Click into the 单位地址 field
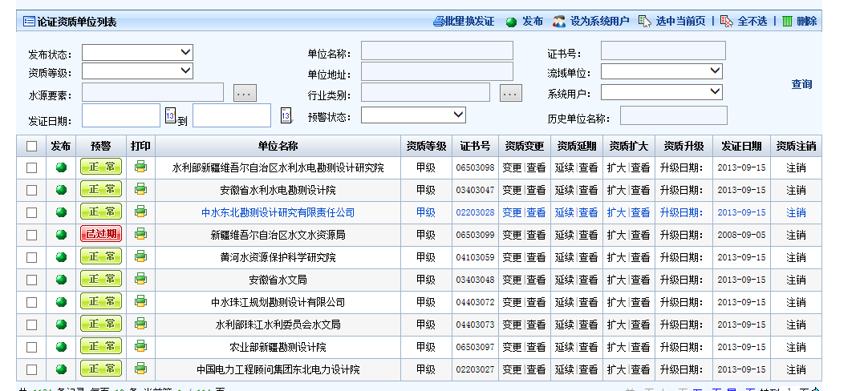This screenshot has width=868, height=391. [x=437, y=71]
